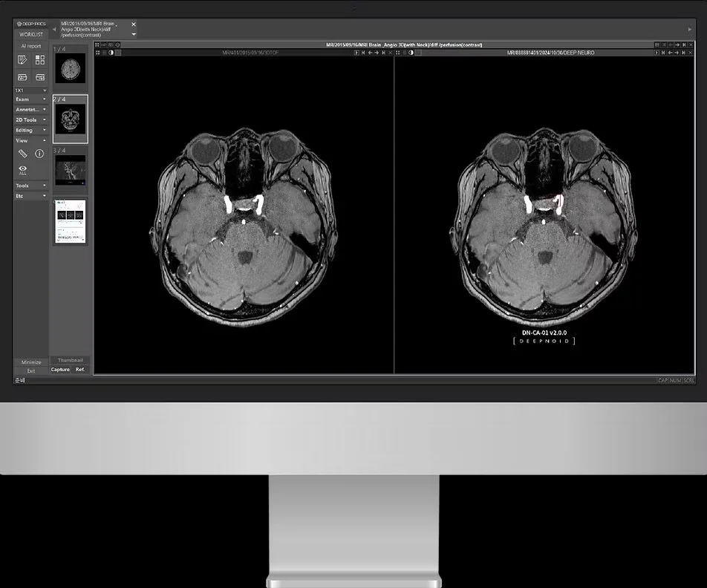The image size is (707, 588).
Task: Click the Ref. tab
Action: [80, 370]
